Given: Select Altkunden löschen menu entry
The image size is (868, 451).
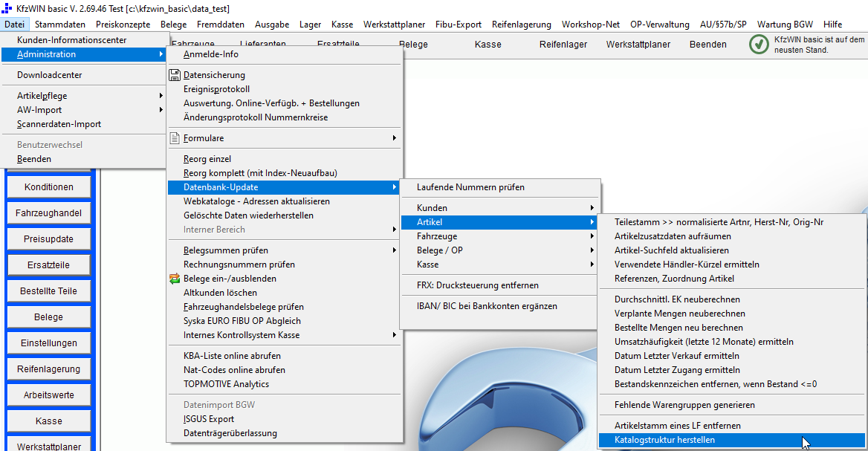Looking at the screenshot, I should pyautogui.click(x=285, y=293).
